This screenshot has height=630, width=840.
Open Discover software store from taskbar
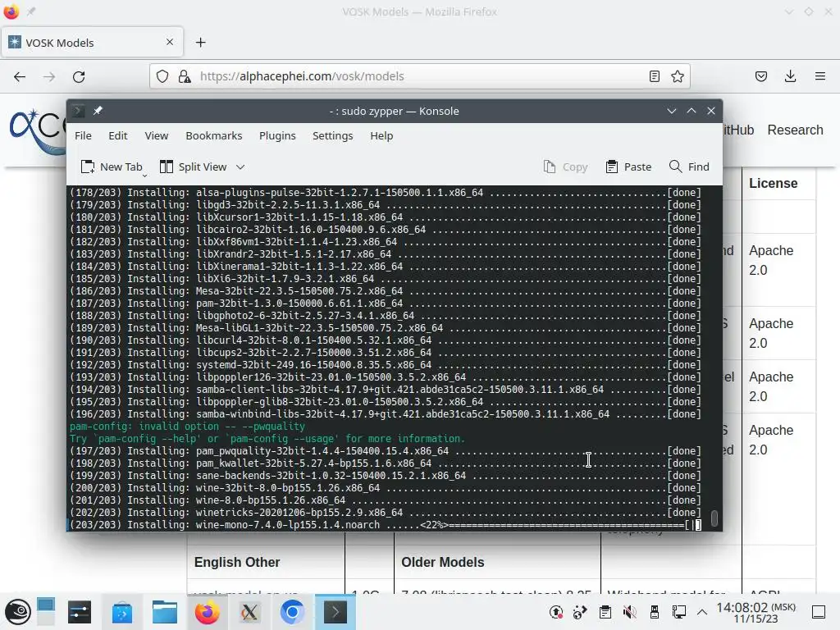click(122, 612)
